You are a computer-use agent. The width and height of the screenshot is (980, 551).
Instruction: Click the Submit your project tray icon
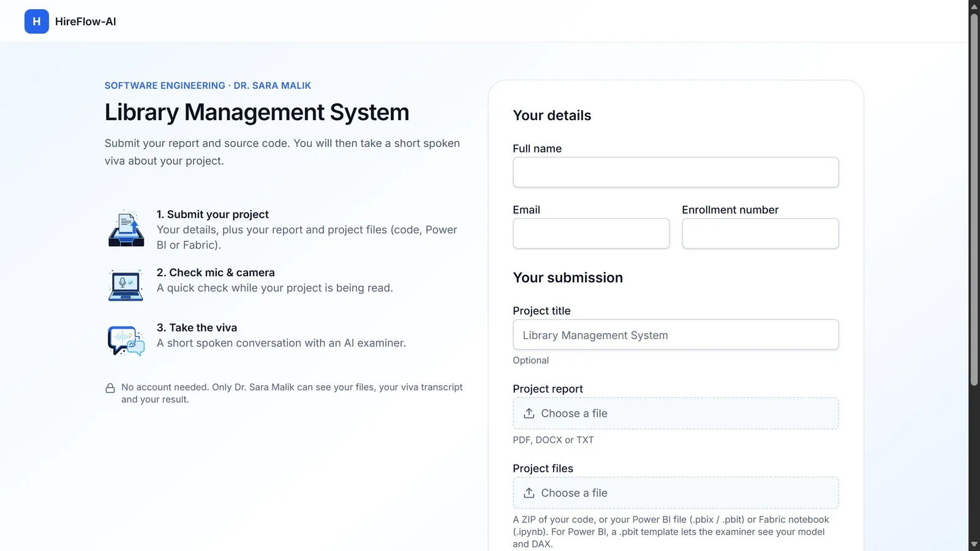[126, 228]
